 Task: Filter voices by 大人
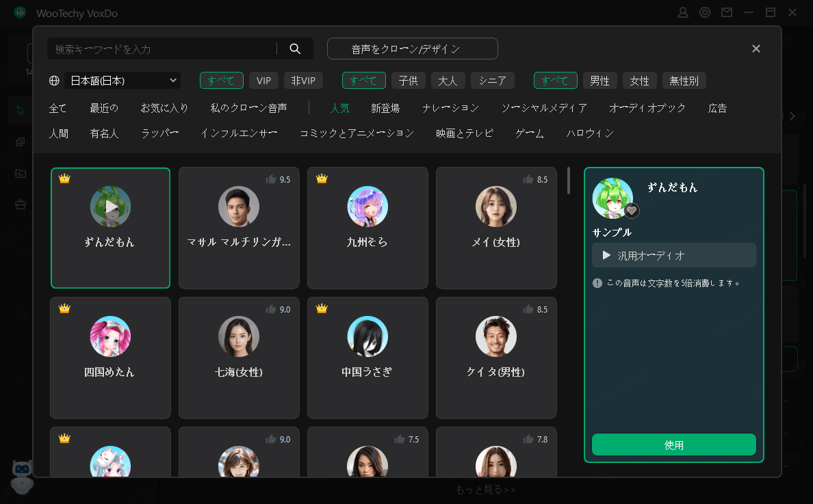(x=448, y=81)
